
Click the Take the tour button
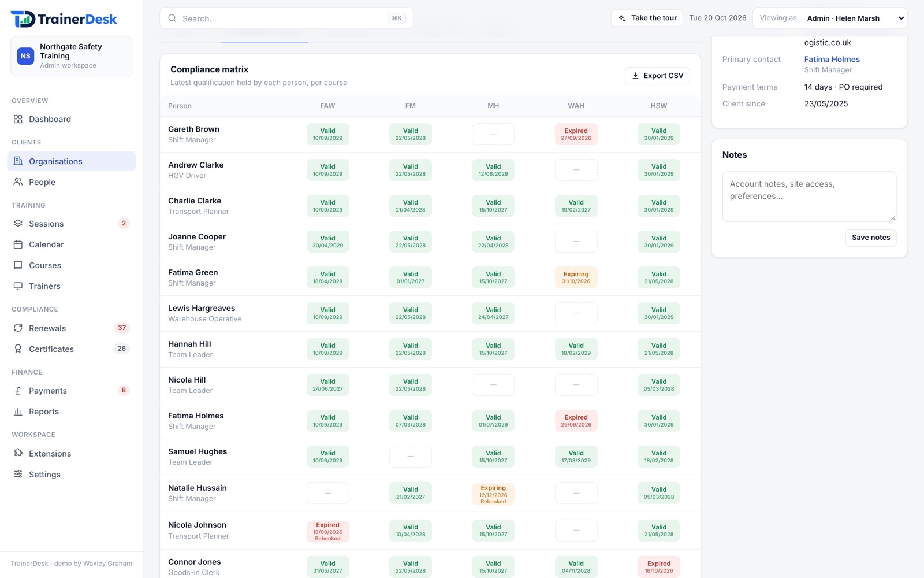point(647,18)
